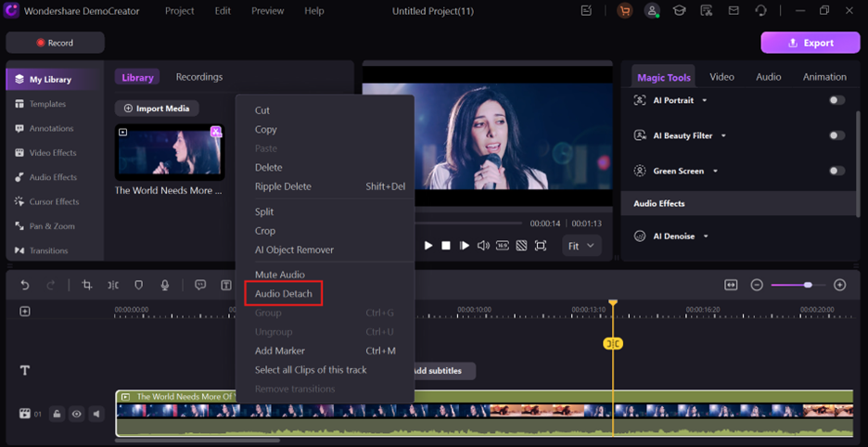Open the Edit menu
Image resolution: width=868 pixels, height=447 pixels.
point(223,11)
